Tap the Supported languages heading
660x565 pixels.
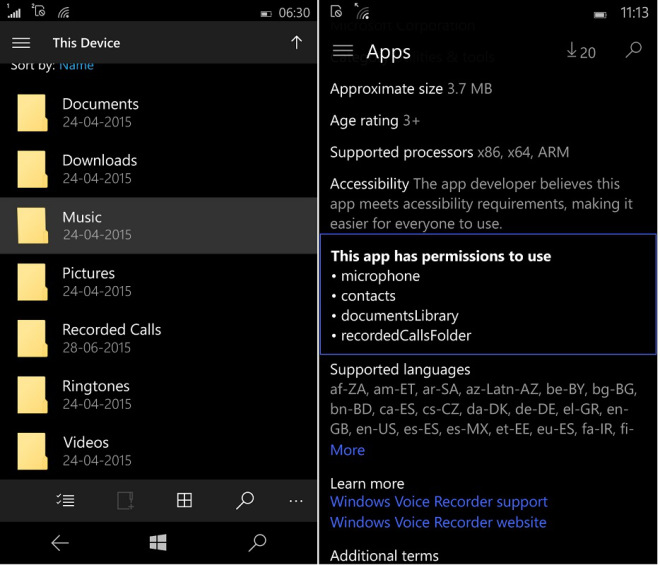[400, 370]
